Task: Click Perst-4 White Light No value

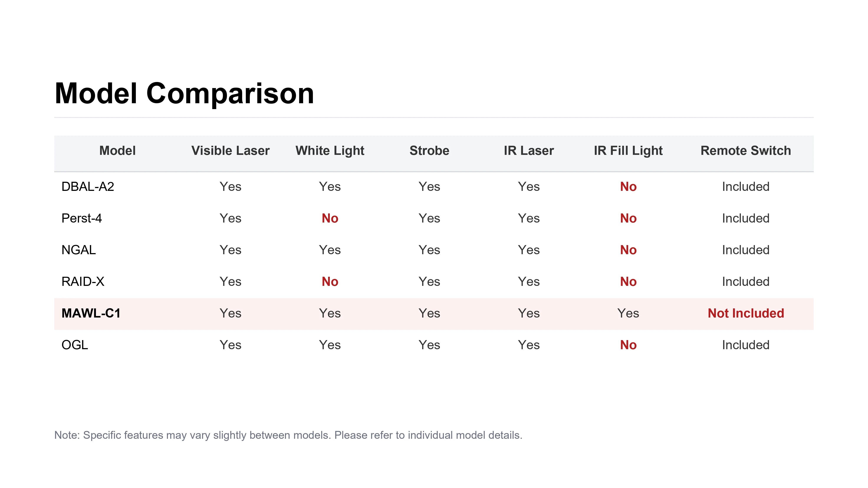Action: click(x=330, y=218)
